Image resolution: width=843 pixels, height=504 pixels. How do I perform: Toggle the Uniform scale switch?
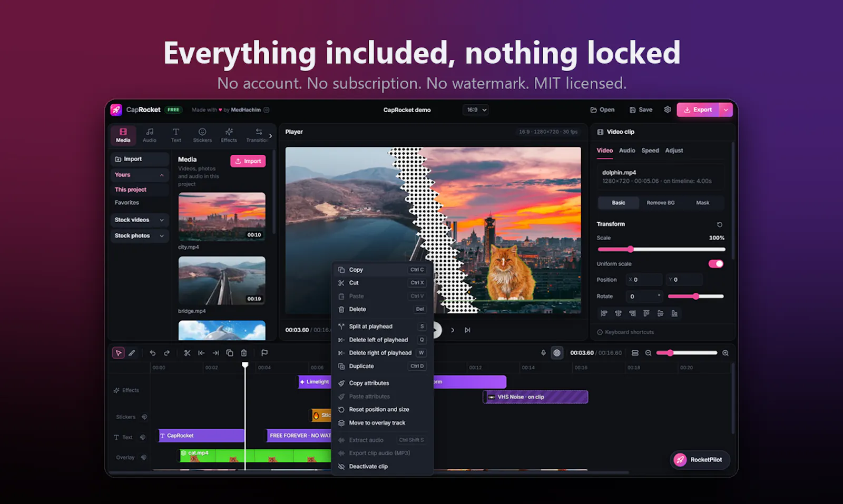(716, 264)
